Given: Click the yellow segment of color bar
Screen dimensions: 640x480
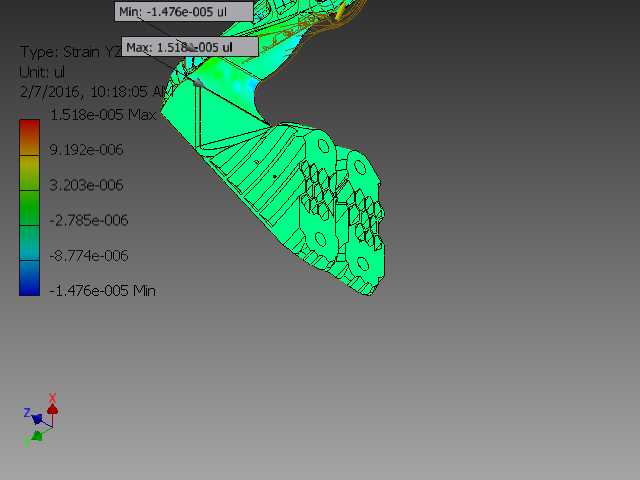Looking at the screenshot, I should (x=29, y=173).
